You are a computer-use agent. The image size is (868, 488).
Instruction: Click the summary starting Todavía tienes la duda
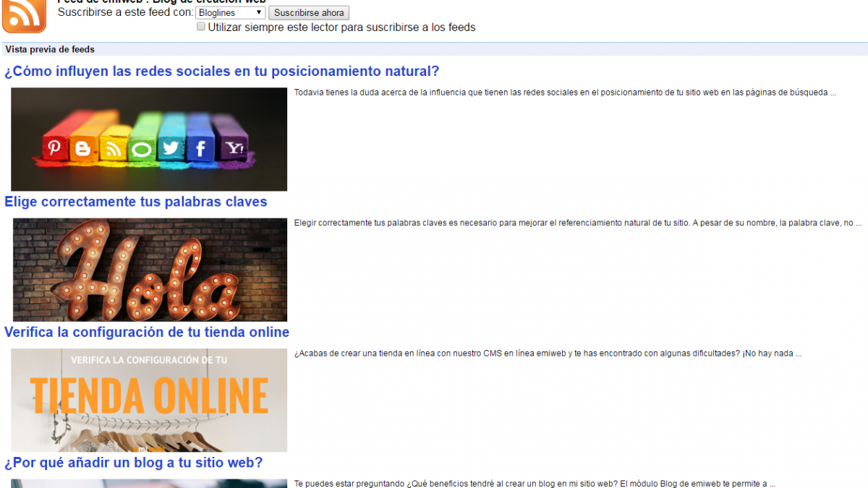click(x=565, y=93)
